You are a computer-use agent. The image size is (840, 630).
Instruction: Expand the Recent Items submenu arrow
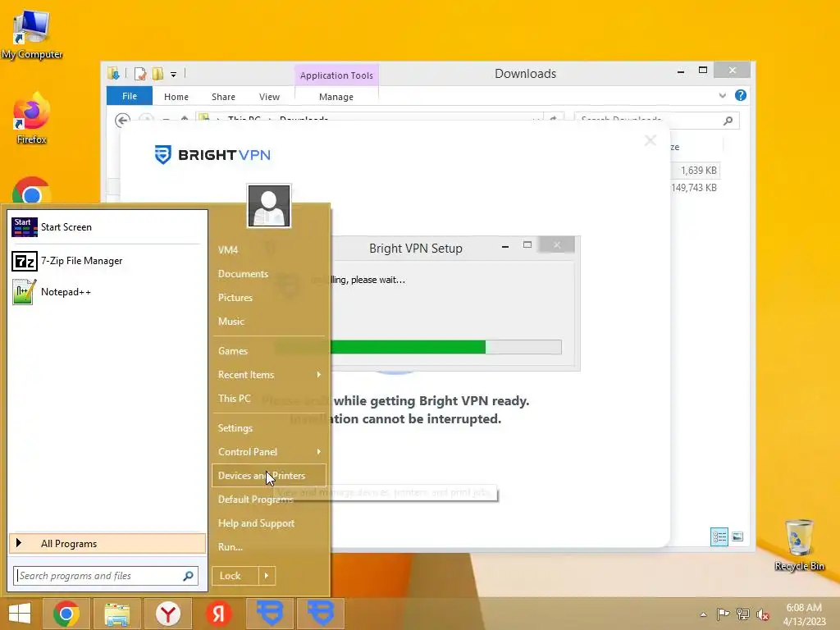(x=319, y=374)
